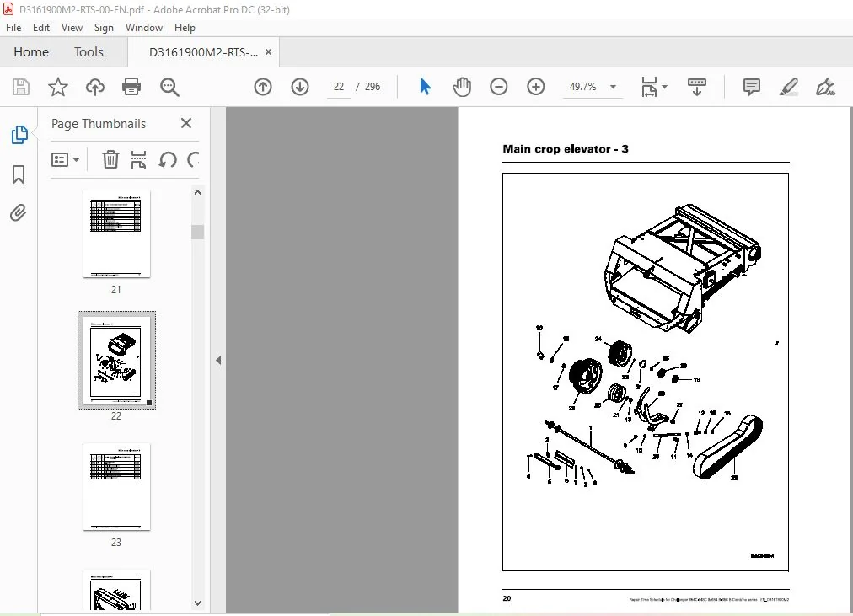This screenshot has height=616, width=853.
Task: Rotate page clockwise
Action: click(193, 159)
